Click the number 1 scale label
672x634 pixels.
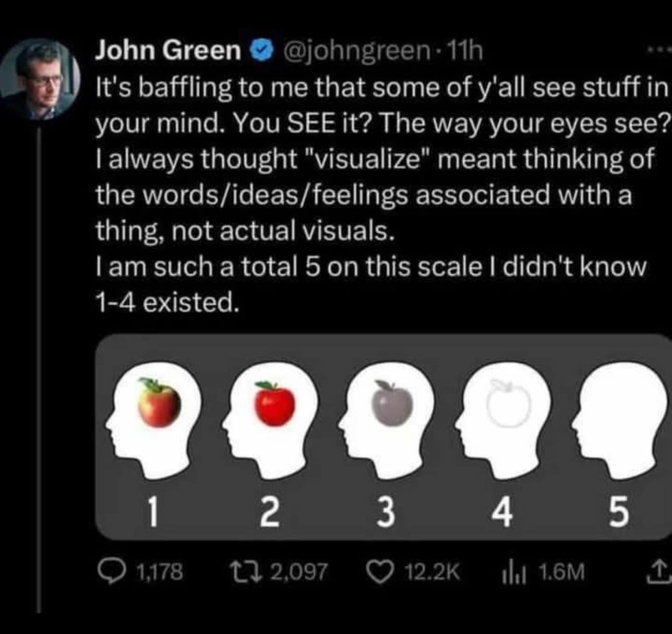(151, 513)
